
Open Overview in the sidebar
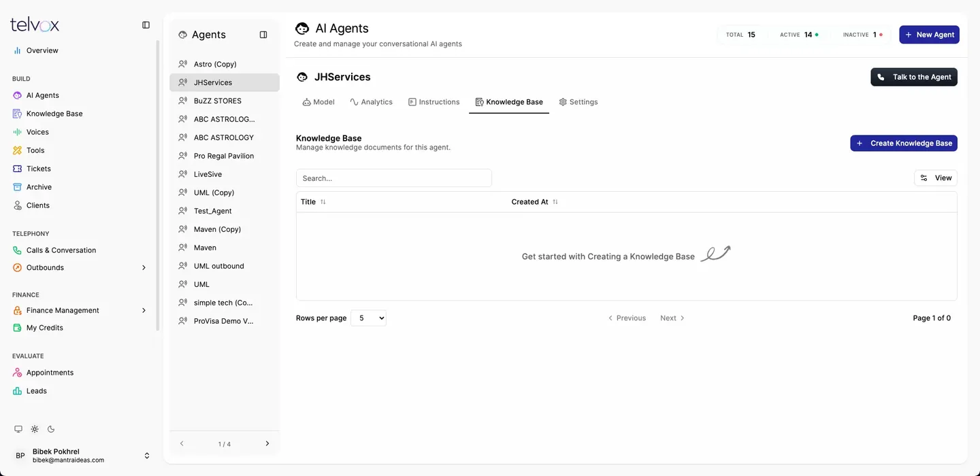42,50
